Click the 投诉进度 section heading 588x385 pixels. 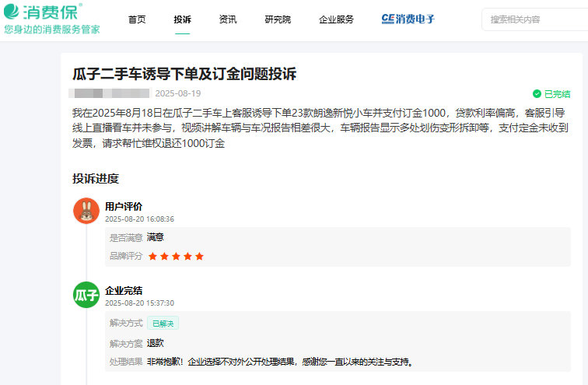[96, 179]
